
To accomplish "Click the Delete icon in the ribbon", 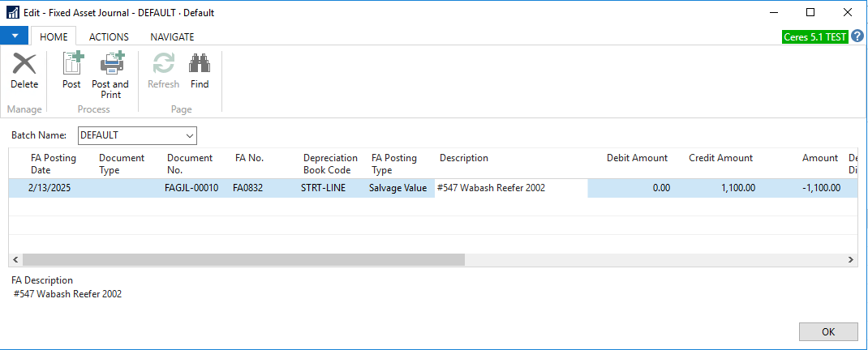I will point(24,65).
